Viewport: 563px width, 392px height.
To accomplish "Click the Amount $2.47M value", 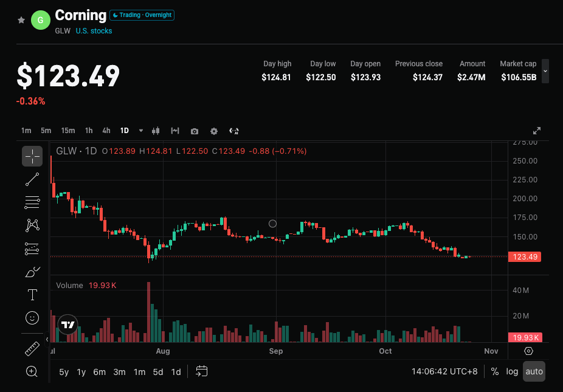I will point(471,77).
